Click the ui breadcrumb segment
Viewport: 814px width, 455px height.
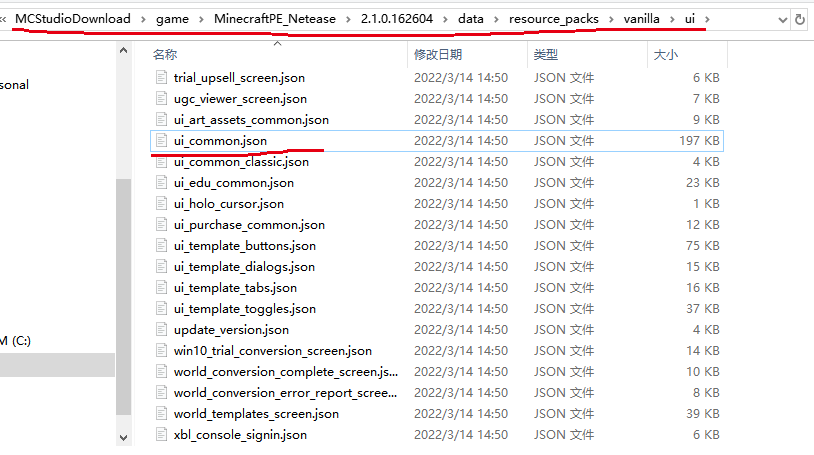pos(689,19)
